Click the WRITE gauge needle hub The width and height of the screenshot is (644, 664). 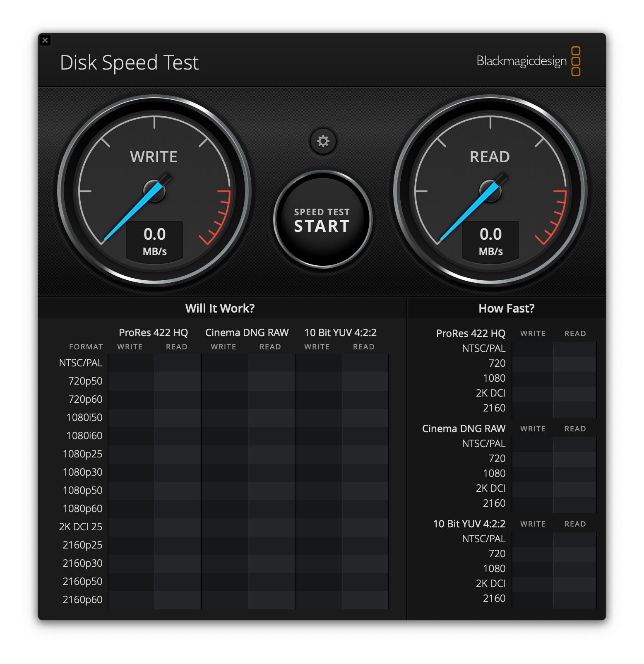154,191
